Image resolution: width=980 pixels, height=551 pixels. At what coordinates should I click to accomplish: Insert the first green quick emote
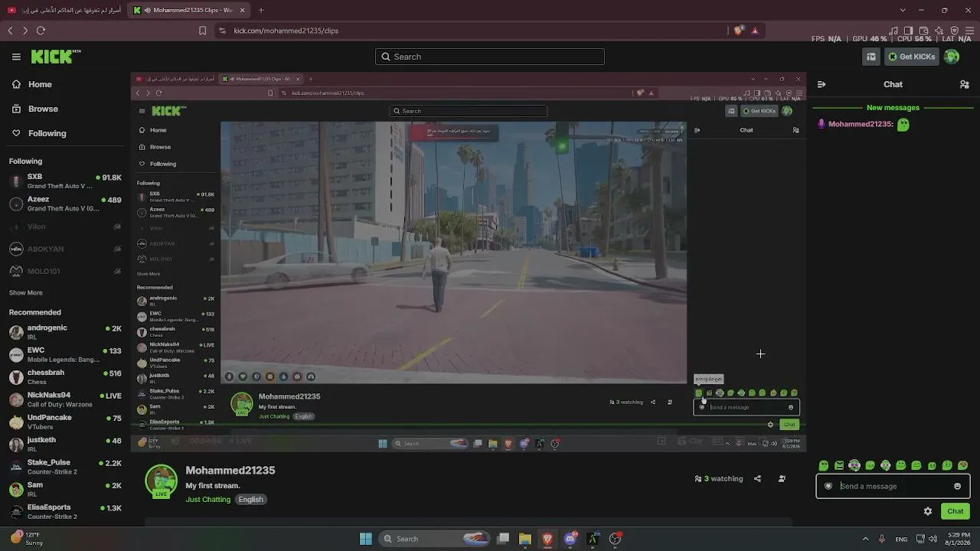click(824, 465)
